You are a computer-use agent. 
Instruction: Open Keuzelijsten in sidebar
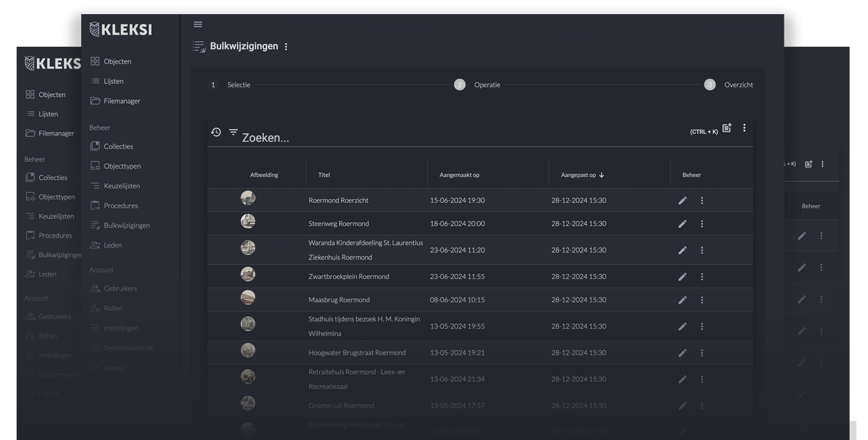(121, 186)
